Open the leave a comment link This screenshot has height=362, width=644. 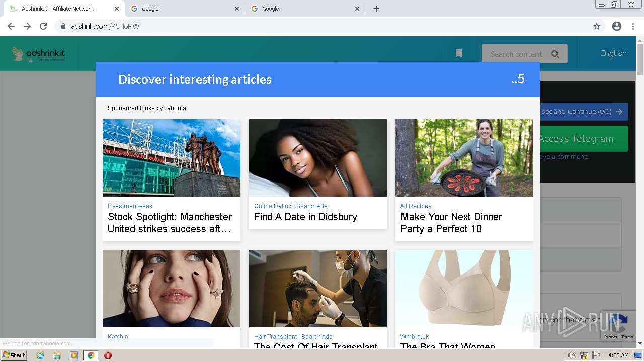[564, 157]
